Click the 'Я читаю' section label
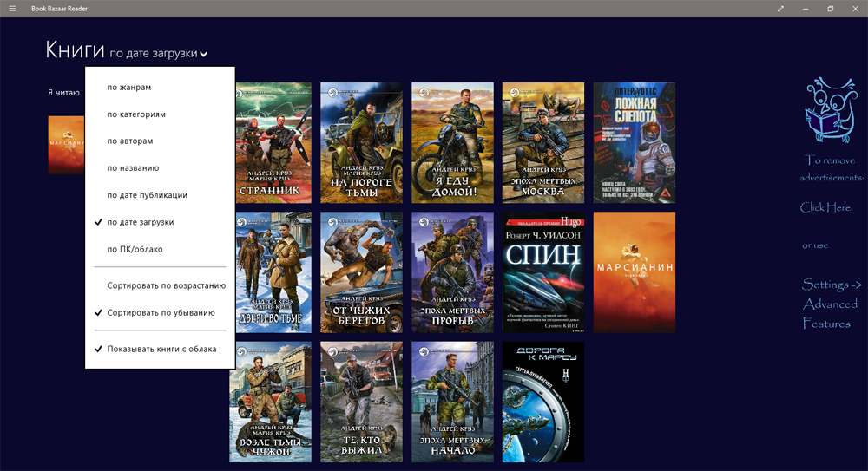Screen dimensions: 868x471 click(63, 93)
